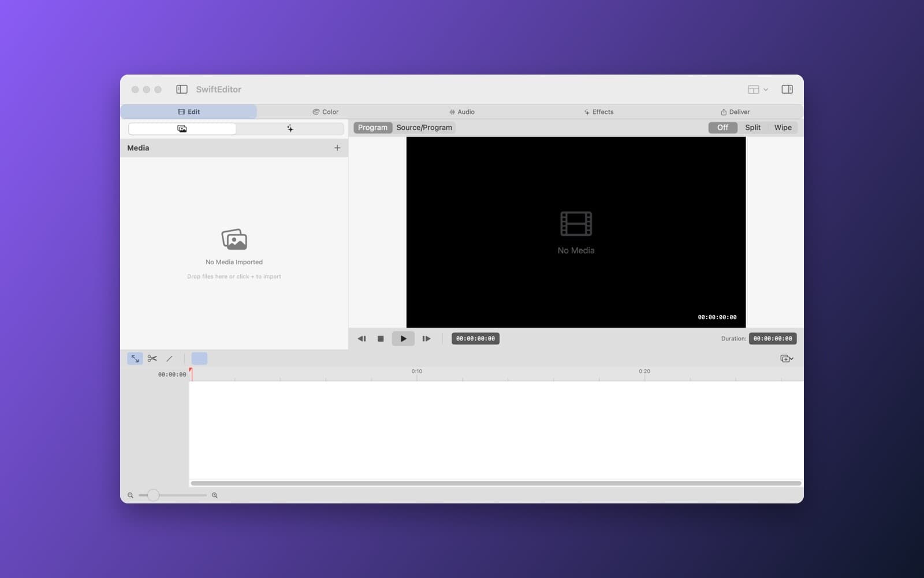This screenshot has height=578, width=924.
Task: Select the effects sparkle segment icon
Action: [x=290, y=128]
